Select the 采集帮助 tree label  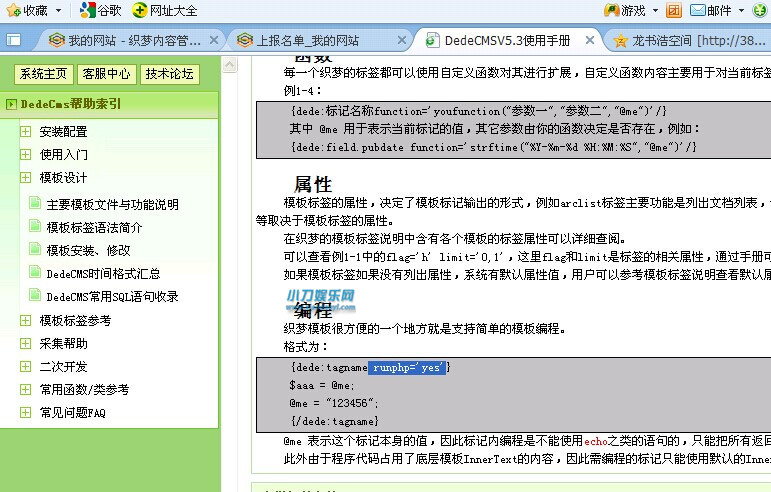coord(63,344)
